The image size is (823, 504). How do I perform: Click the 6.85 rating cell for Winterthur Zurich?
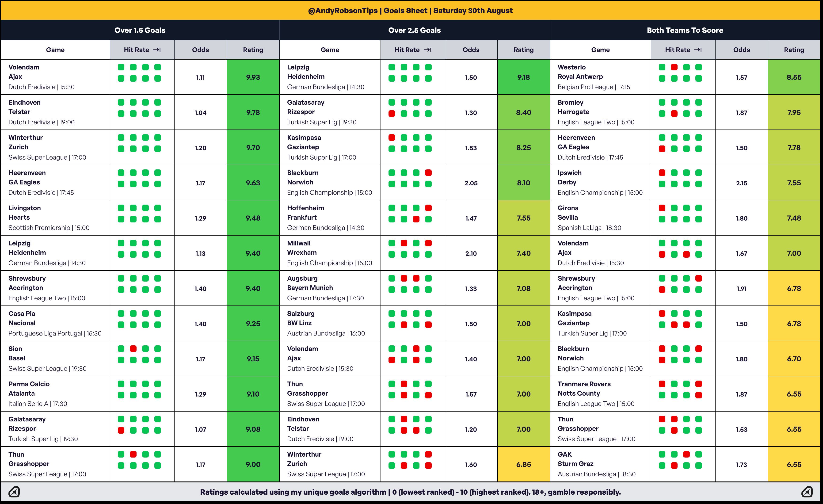pyautogui.click(x=523, y=464)
